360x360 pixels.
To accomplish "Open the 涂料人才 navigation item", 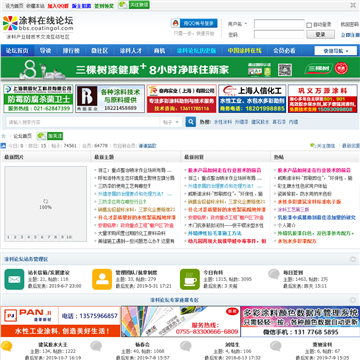I will pos(131,51).
